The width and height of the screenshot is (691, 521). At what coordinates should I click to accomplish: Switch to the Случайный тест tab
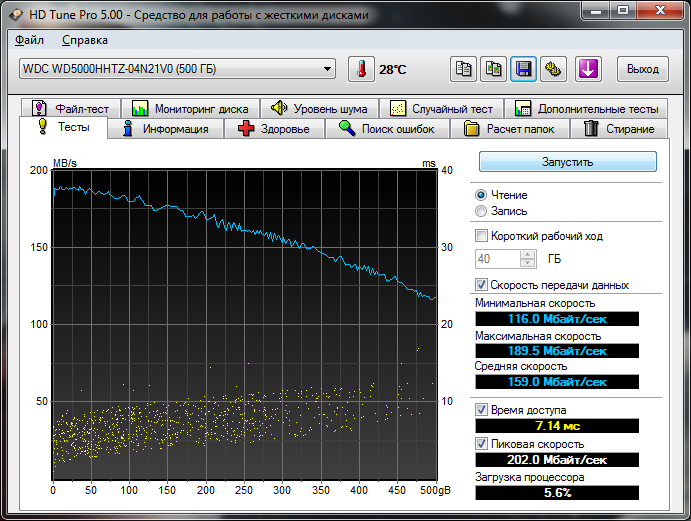[441, 108]
